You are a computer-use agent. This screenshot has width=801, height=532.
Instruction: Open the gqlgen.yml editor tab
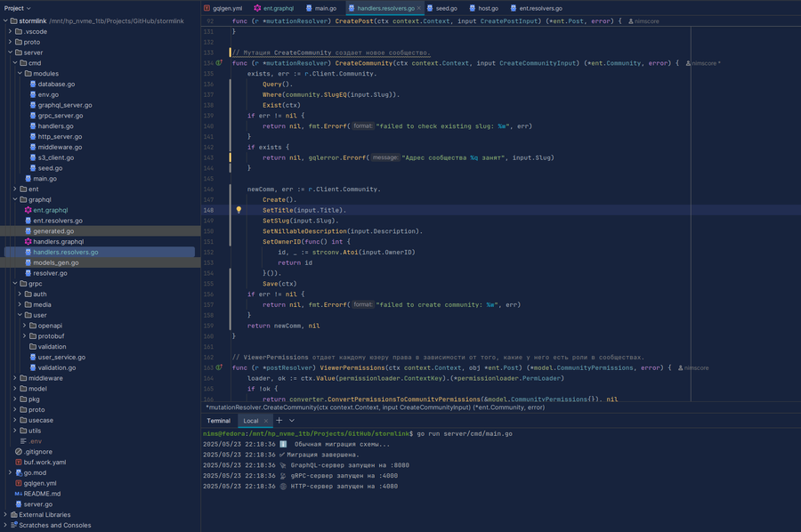222,8
